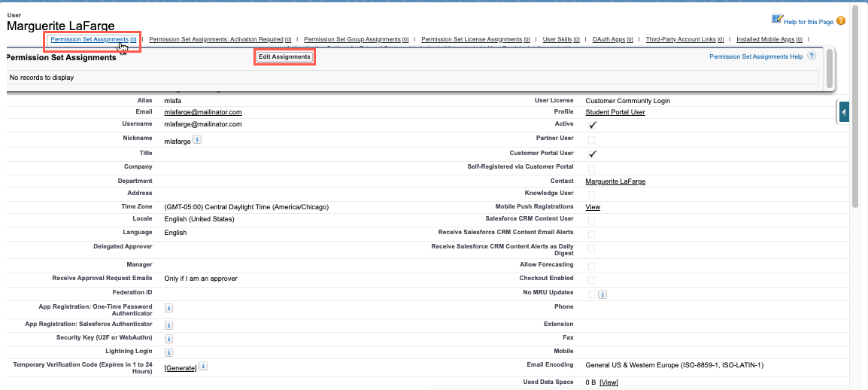Click the Lightning Login info icon
The width and height of the screenshot is (868, 390).
[168, 352]
